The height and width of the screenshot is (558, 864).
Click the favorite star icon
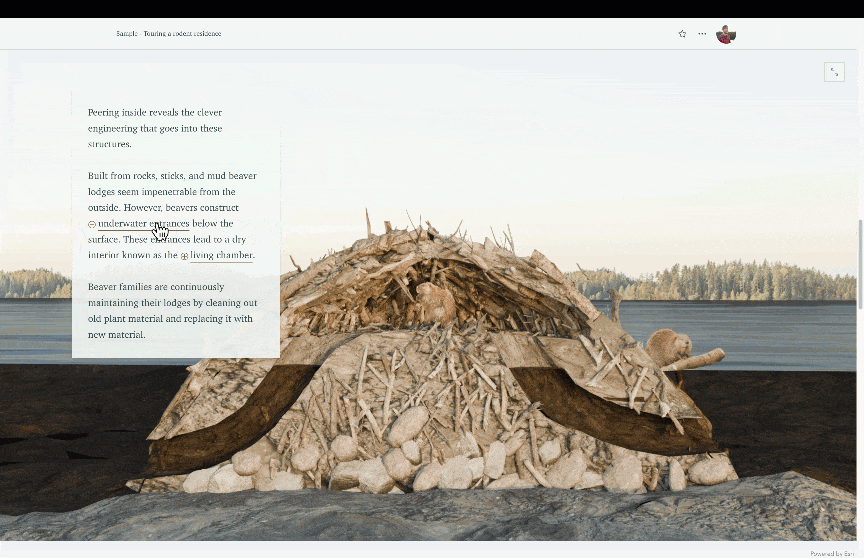click(x=682, y=34)
